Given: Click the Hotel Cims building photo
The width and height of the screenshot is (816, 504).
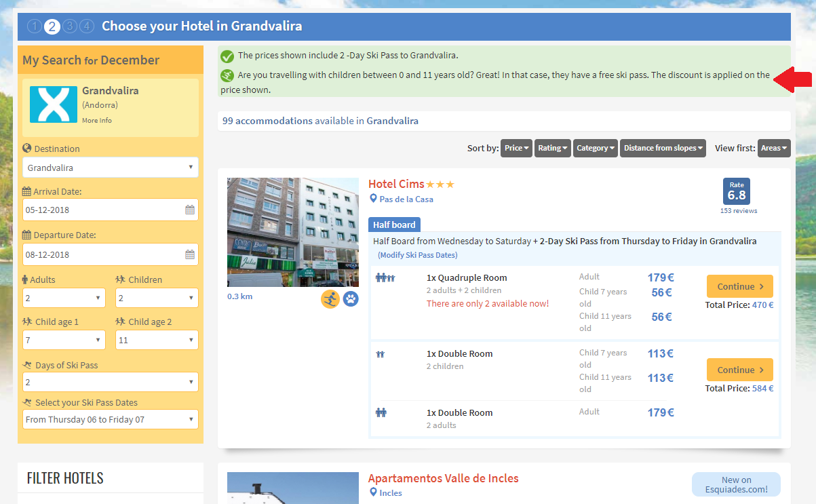Looking at the screenshot, I should point(293,232).
